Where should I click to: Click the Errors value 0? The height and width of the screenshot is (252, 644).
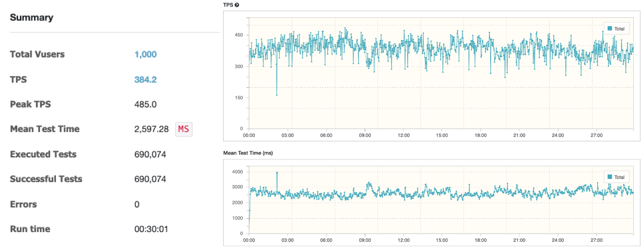(137, 204)
